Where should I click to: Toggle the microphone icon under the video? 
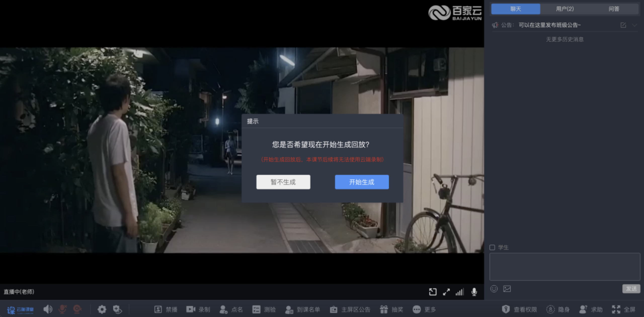pos(474,292)
